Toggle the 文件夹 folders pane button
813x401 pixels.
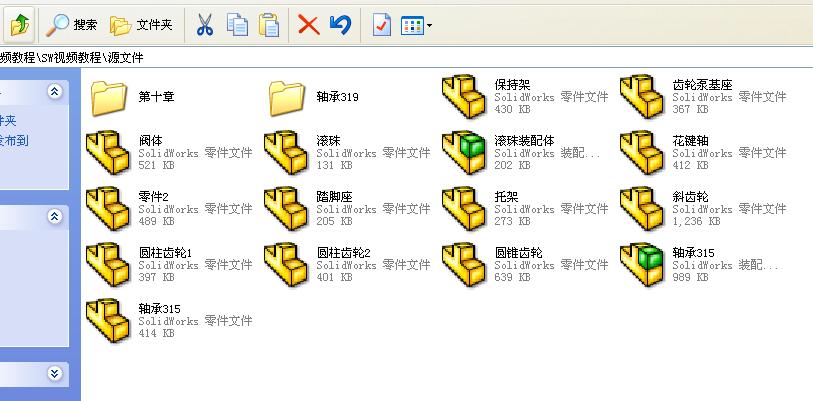(x=141, y=24)
